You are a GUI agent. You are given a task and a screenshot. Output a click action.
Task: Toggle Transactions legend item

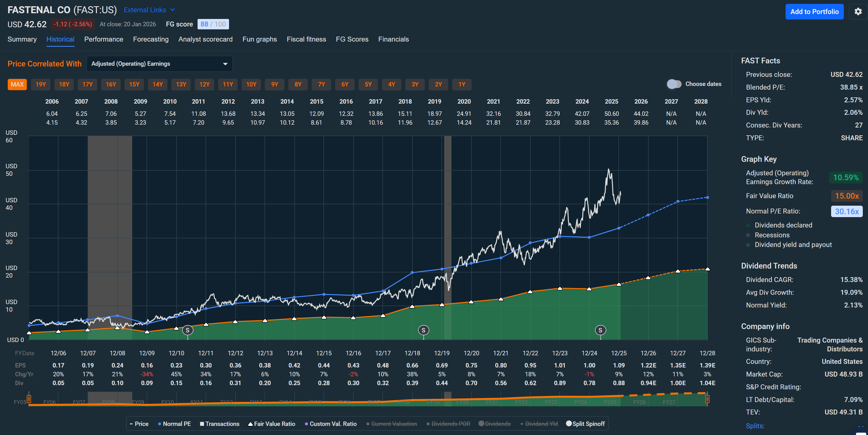(219, 424)
